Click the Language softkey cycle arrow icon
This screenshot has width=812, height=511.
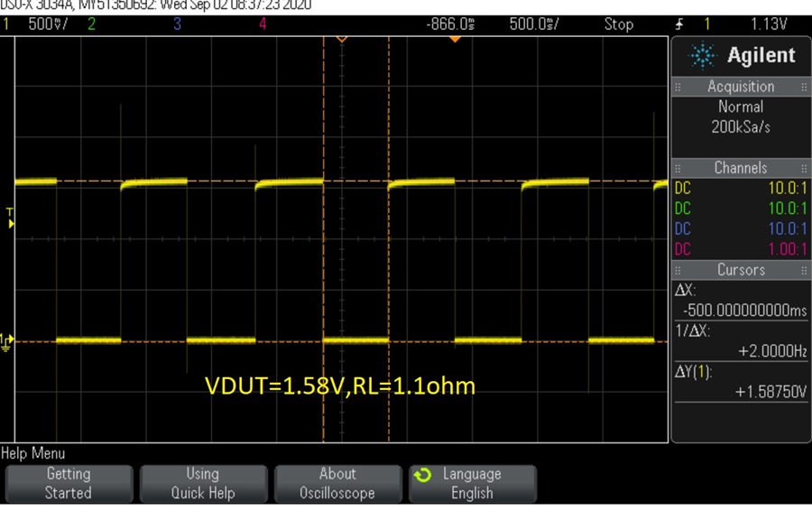click(x=421, y=475)
